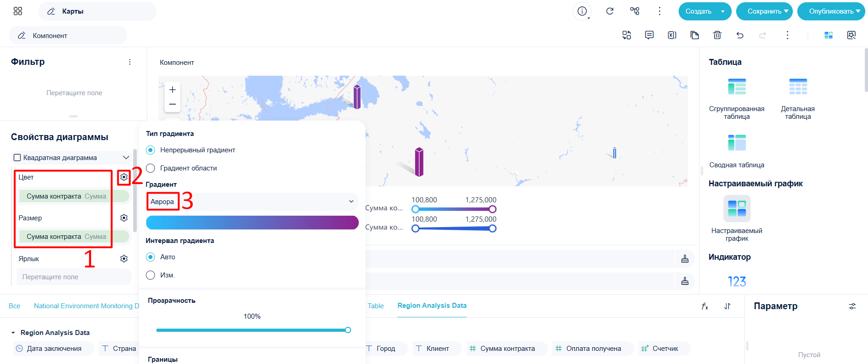Image resolution: width=868 pixels, height=364 pixels.
Task: Switch to Все data tab
Action: click(x=14, y=306)
